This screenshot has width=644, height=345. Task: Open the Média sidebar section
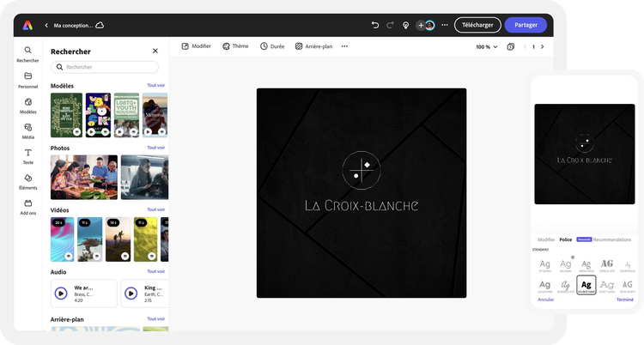(x=28, y=131)
